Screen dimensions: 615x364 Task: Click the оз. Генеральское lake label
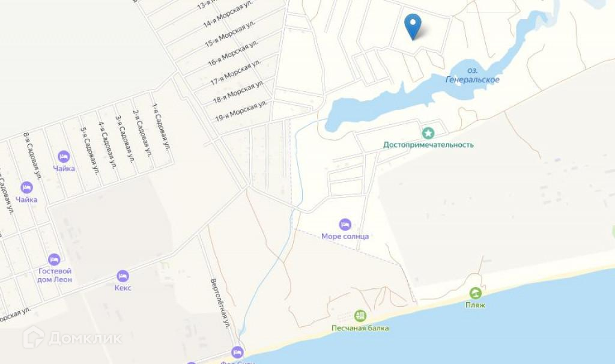473,75
